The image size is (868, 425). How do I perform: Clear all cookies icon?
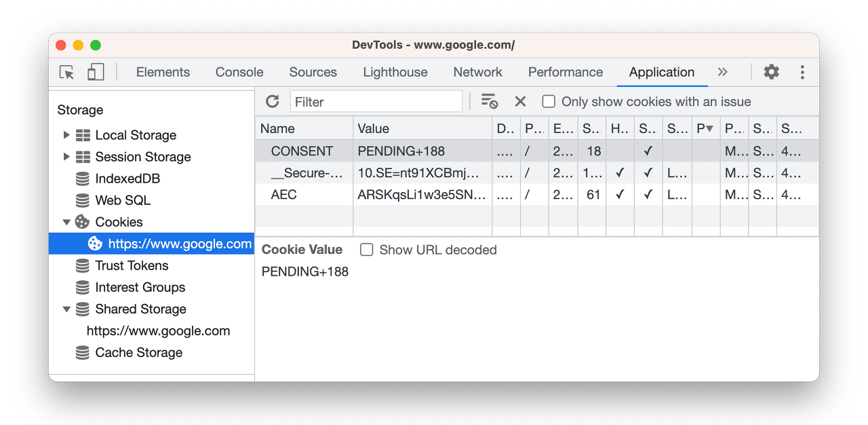[x=490, y=102]
